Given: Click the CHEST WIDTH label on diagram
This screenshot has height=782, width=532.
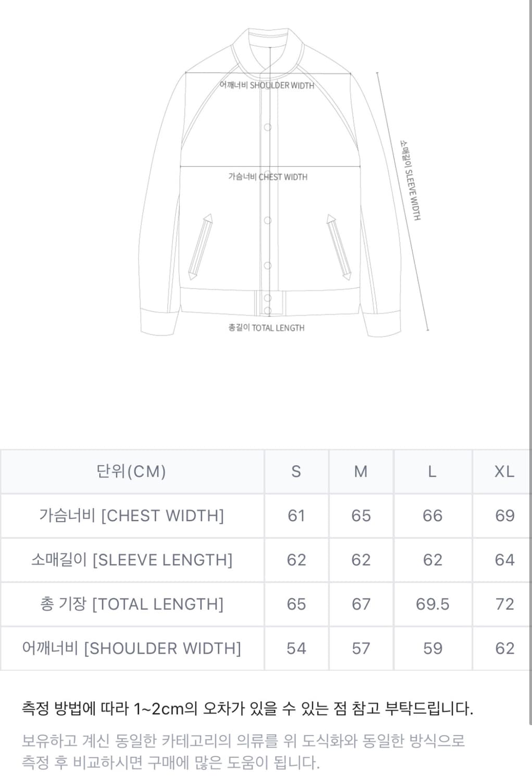Looking at the screenshot, I should 268,177.
